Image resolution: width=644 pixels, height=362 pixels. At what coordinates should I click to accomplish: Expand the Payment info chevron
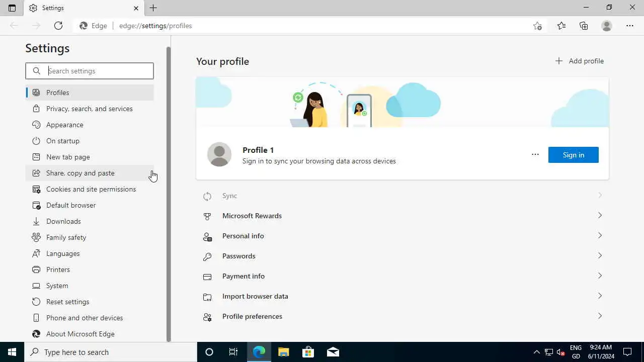pyautogui.click(x=600, y=276)
